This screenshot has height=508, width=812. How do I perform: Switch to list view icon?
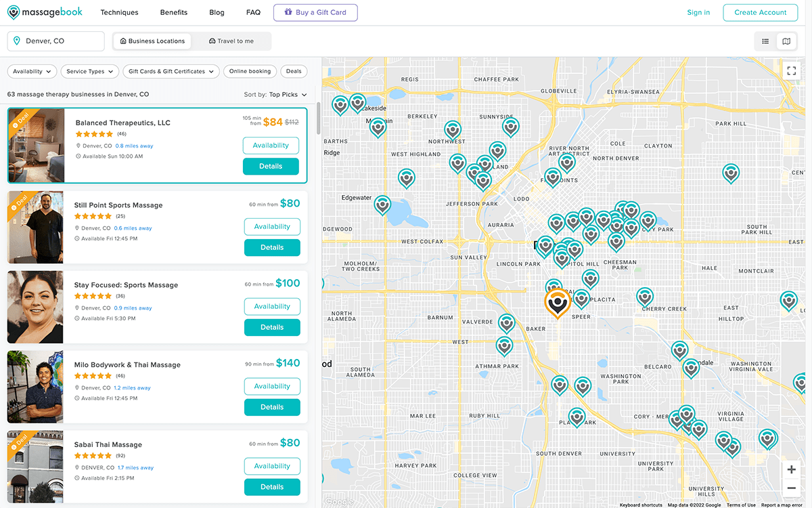click(x=765, y=41)
